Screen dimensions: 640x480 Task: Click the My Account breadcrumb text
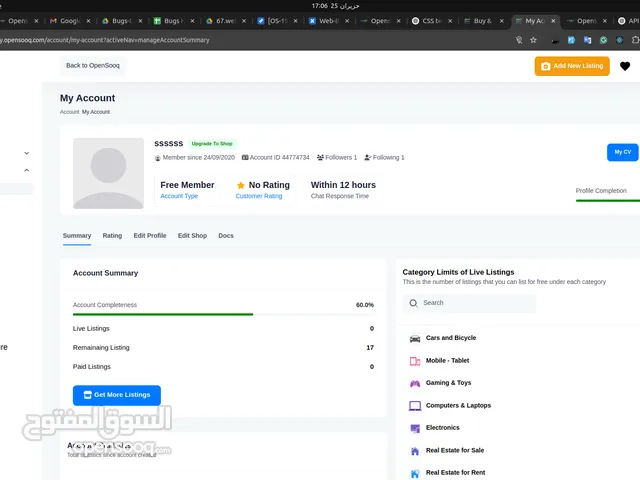point(96,112)
